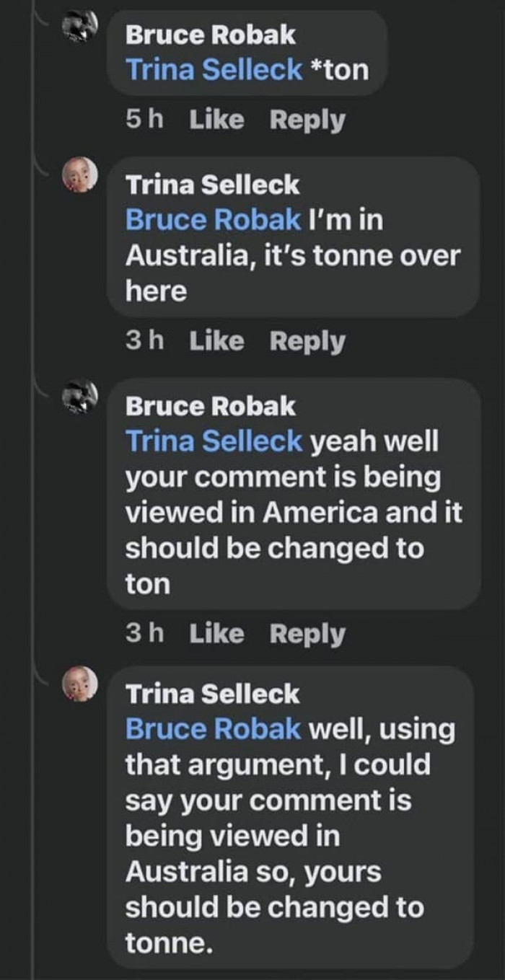Open the "3 h" timestamp under the Australia comment
Screen dimensions: 505x980
[x=144, y=341]
